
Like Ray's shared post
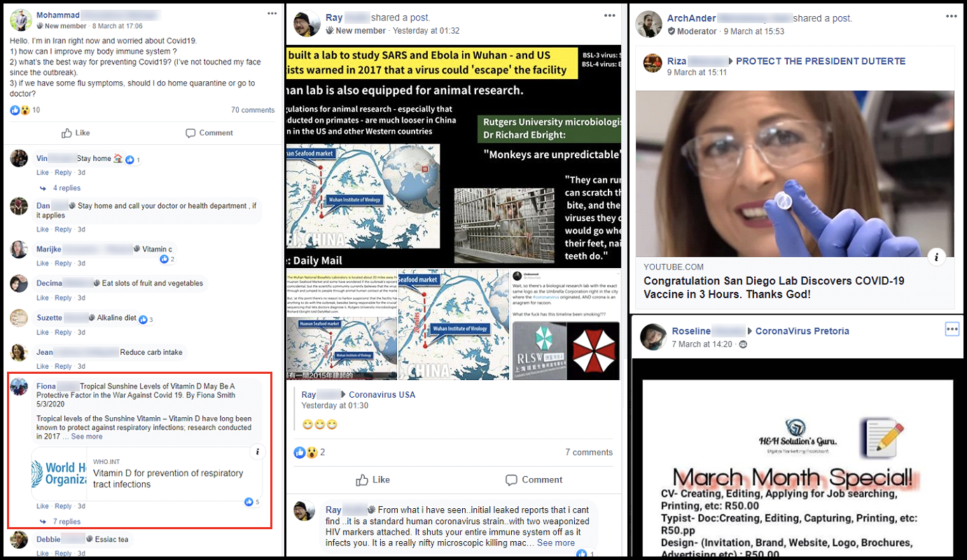coord(373,479)
